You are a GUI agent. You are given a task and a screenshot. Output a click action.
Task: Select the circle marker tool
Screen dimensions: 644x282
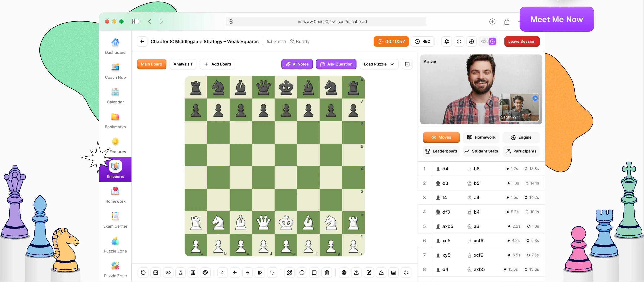point(302,273)
